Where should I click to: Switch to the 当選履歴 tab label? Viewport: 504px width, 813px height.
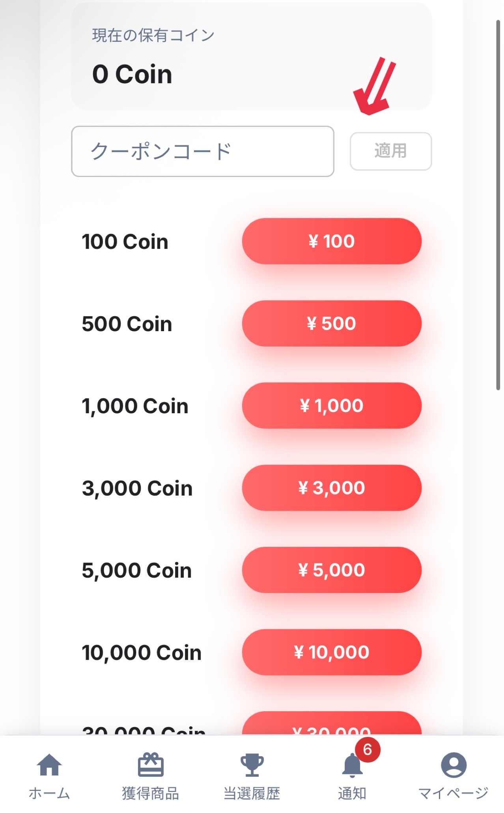pos(252,793)
